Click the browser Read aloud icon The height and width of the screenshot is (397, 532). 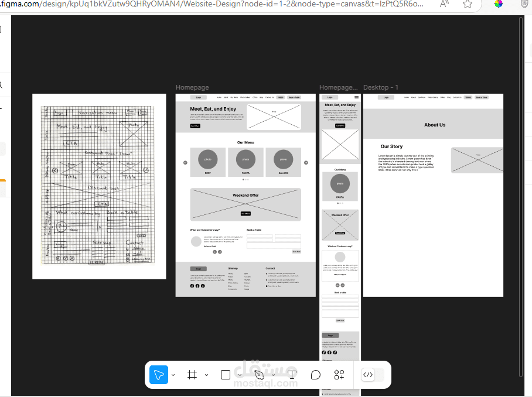coord(444,4)
